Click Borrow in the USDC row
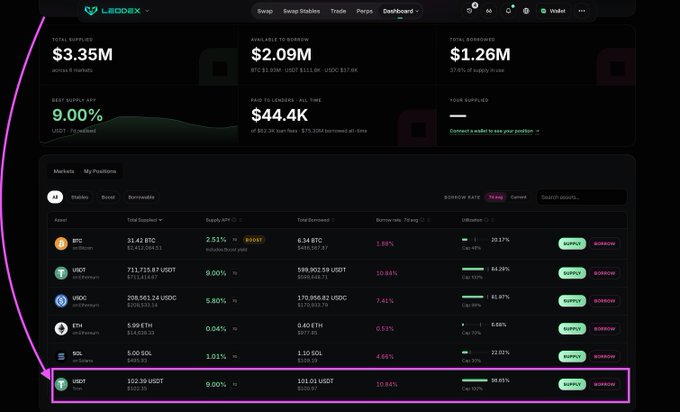This screenshot has height=412, width=680. tap(605, 301)
